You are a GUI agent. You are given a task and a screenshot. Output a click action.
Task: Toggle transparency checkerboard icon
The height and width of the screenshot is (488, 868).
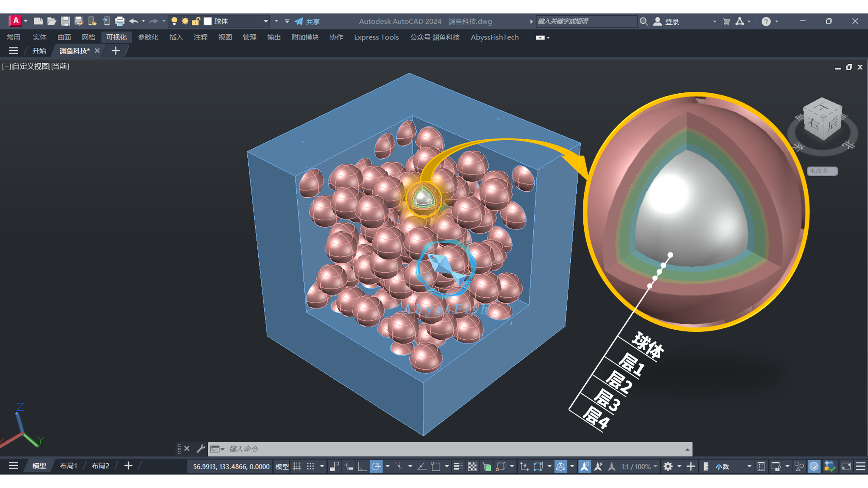(473, 466)
